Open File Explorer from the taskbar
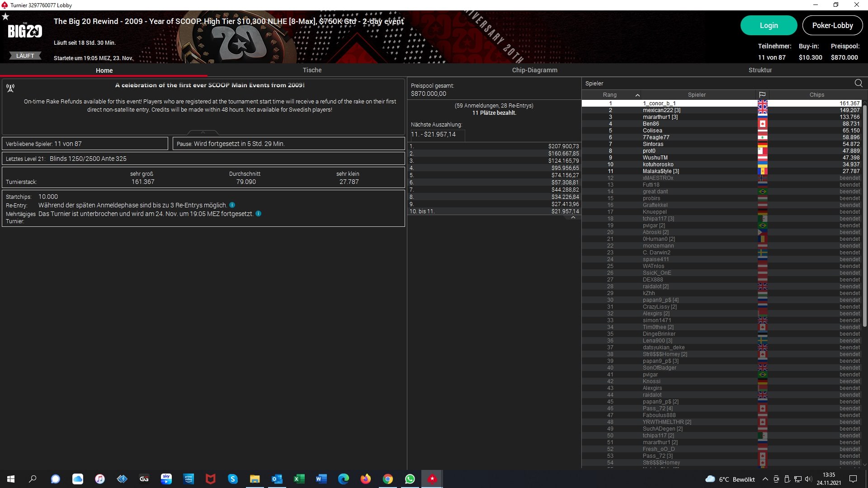Screen dimensions: 868x488 (x=255, y=479)
